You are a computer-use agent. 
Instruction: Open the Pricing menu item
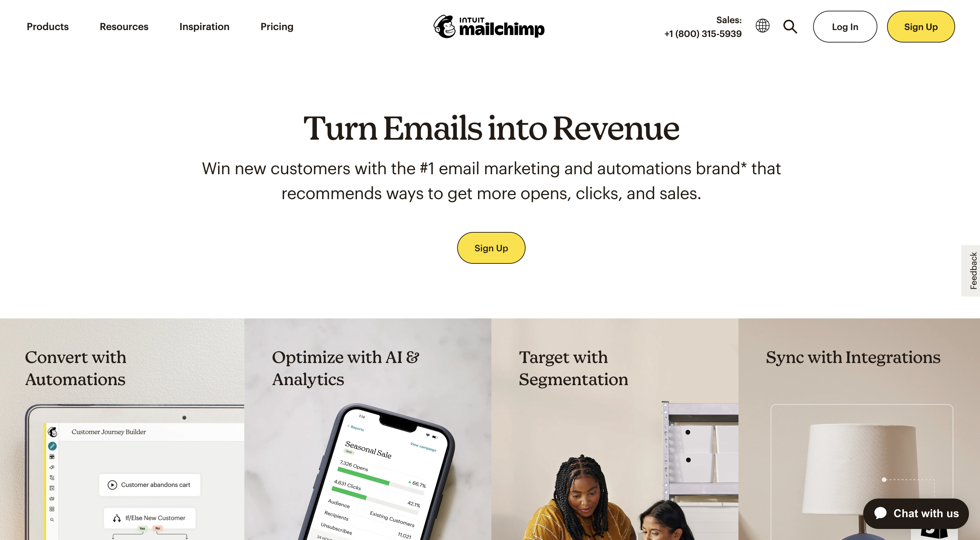pyautogui.click(x=277, y=27)
